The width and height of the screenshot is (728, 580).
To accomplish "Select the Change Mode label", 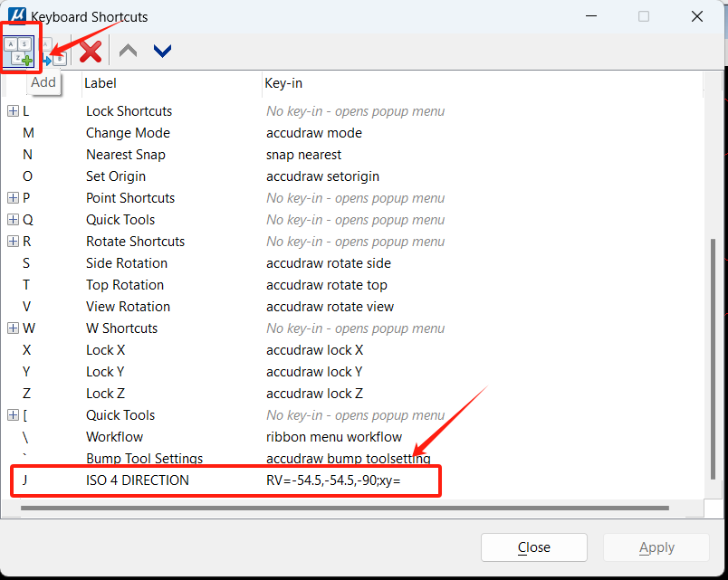I will click(x=129, y=133).
